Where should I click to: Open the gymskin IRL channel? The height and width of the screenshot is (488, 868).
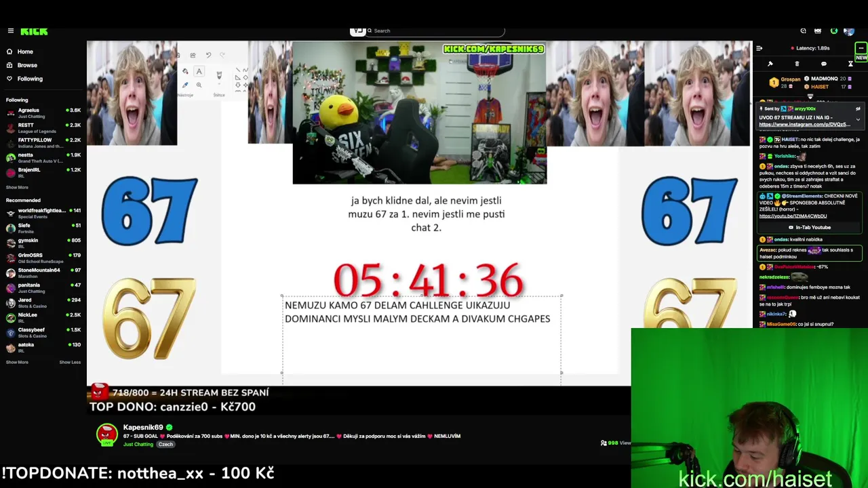point(43,243)
